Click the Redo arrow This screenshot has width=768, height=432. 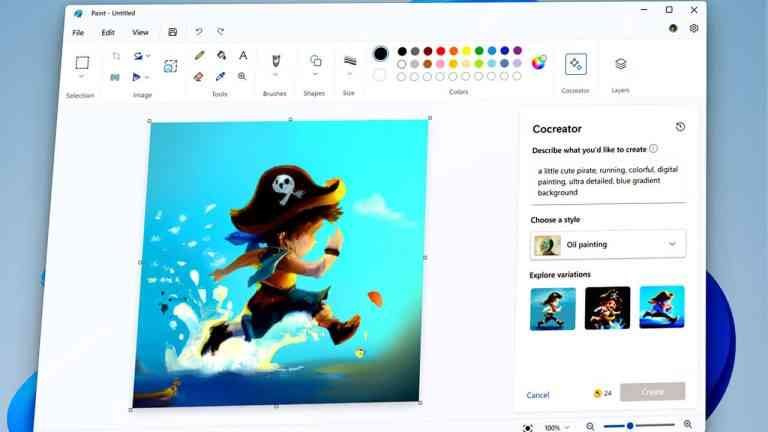[x=220, y=31]
